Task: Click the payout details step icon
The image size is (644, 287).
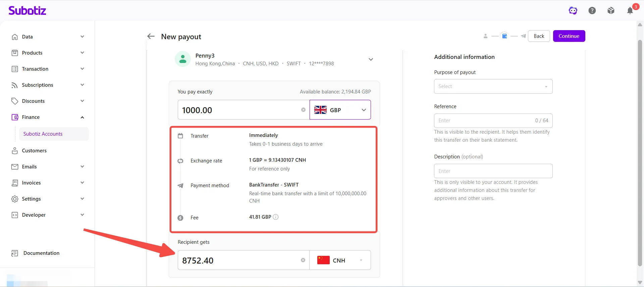Action: (504, 36)
